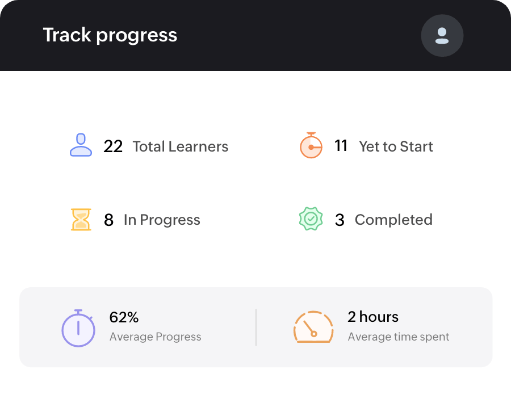Open the Completed learners label
The width and height of the screenshot is (511, 420).
point(393,220)
